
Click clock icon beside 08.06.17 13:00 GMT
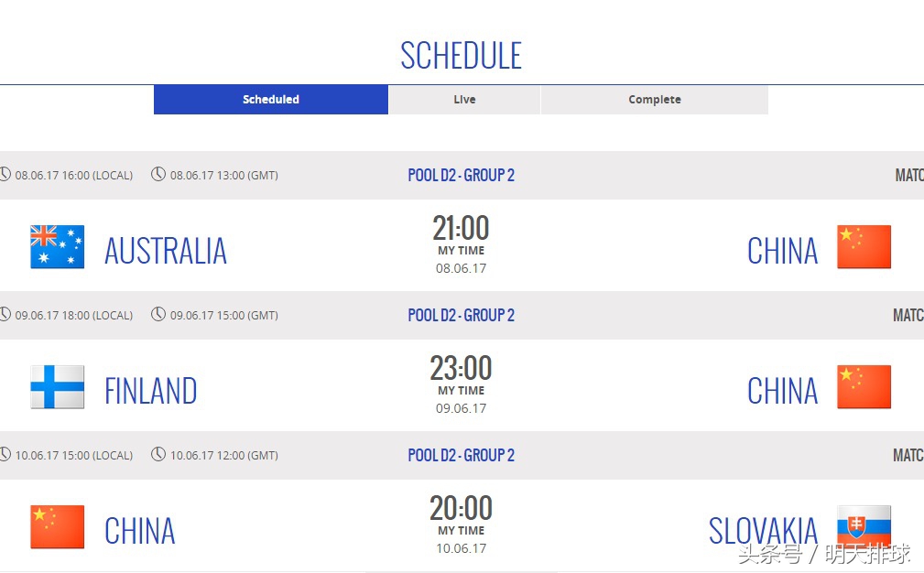coord(158,174)
